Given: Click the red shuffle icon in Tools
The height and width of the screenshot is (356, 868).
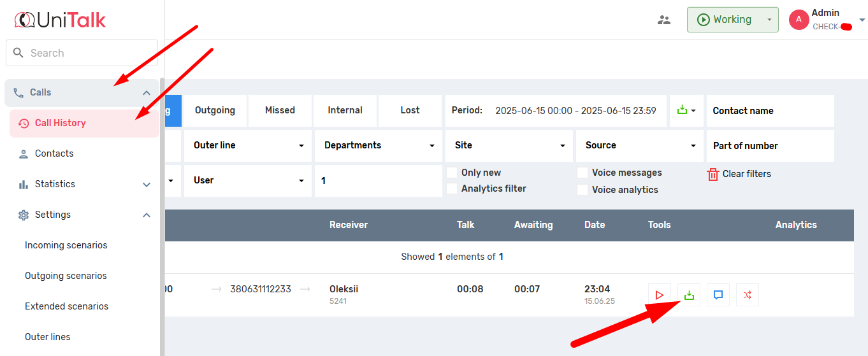Looking at the screenshot, I should (747, 295).
